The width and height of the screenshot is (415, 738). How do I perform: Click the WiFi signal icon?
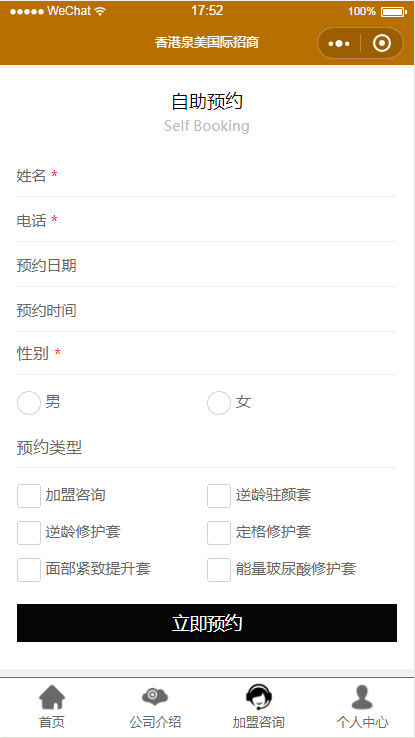(x=100, y=11)
